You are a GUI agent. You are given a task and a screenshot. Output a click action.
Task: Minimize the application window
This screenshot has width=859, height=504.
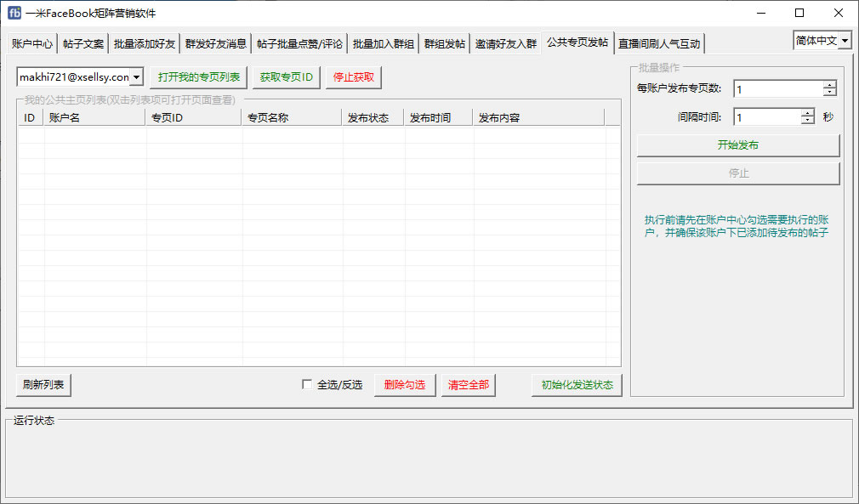[x=761, y=13]
